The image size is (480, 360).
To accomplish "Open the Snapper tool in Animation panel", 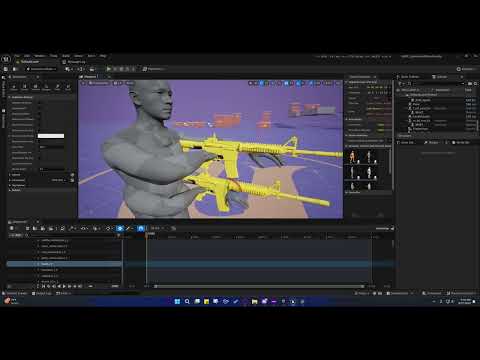I will (46, 87).
